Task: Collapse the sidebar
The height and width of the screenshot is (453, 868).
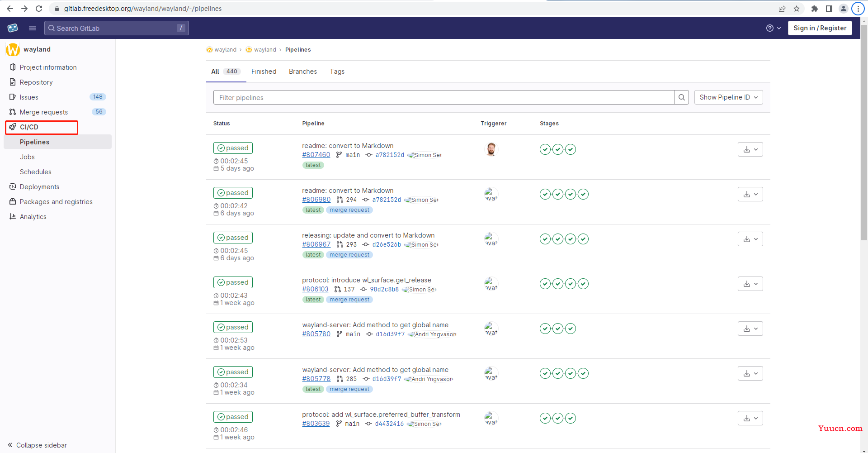Action: [x=38, y=445]
